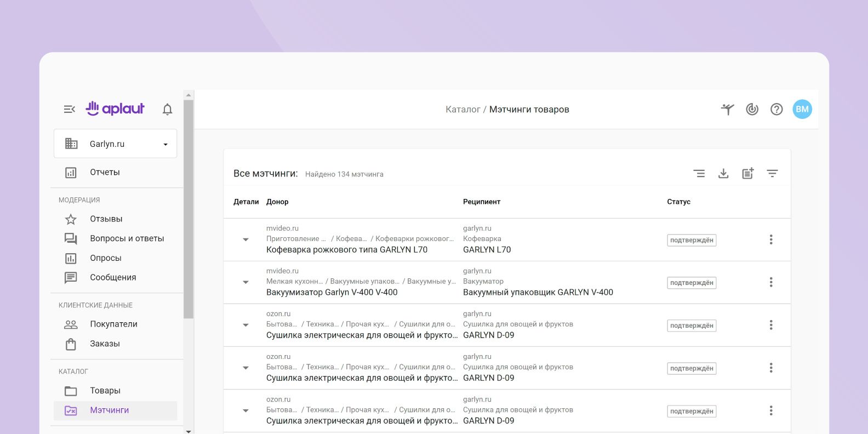Screen dimensions: 868x434
Task: Open three-dot menu for GARLYN L70 row
Action: 771,239
